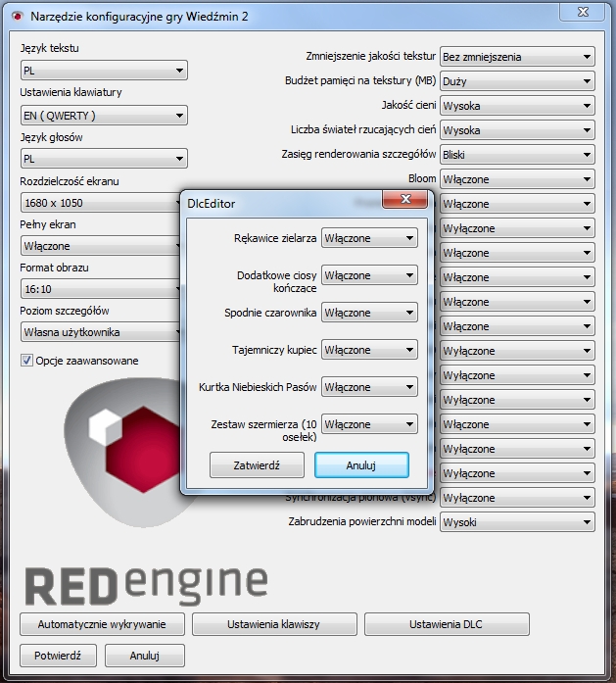616x683 pixels.
Task: Open the Format obrazu dropdown
Action: click(x=101, y=289)
